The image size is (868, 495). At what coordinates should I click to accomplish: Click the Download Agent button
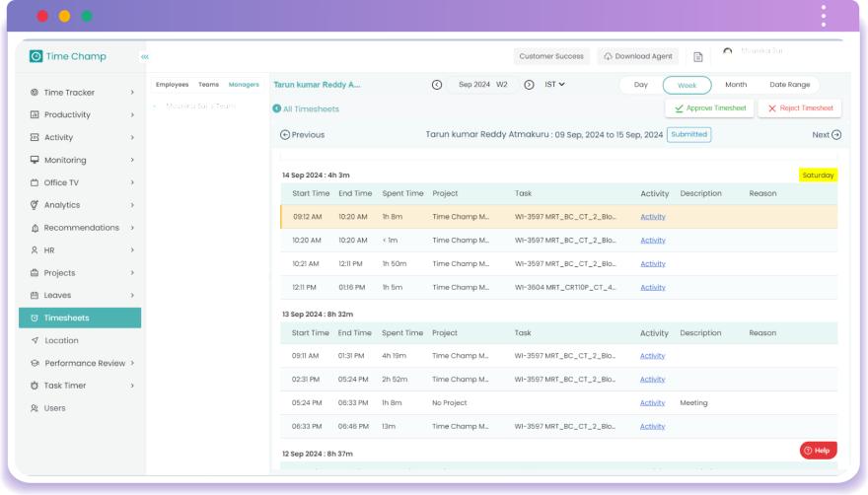[x=638, y=56]
